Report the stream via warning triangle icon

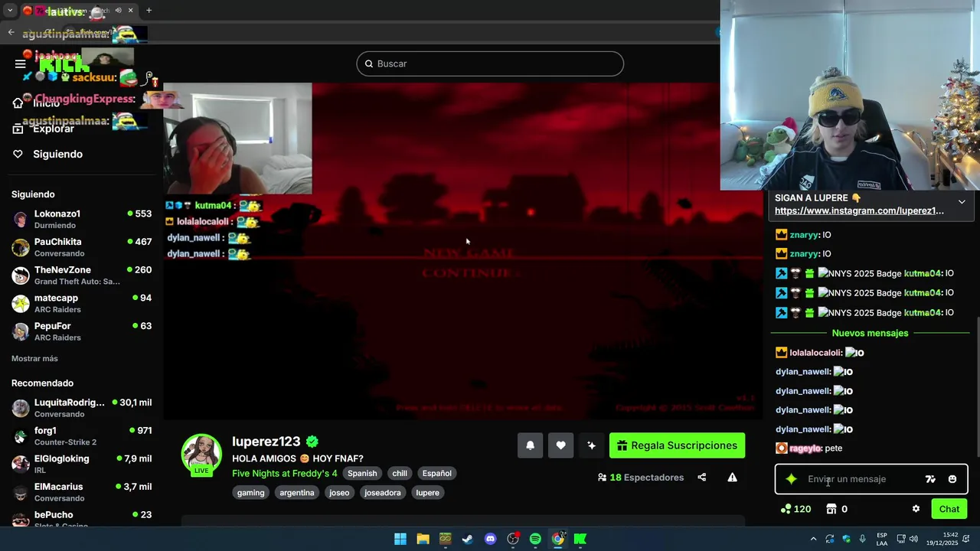(732, 478)
